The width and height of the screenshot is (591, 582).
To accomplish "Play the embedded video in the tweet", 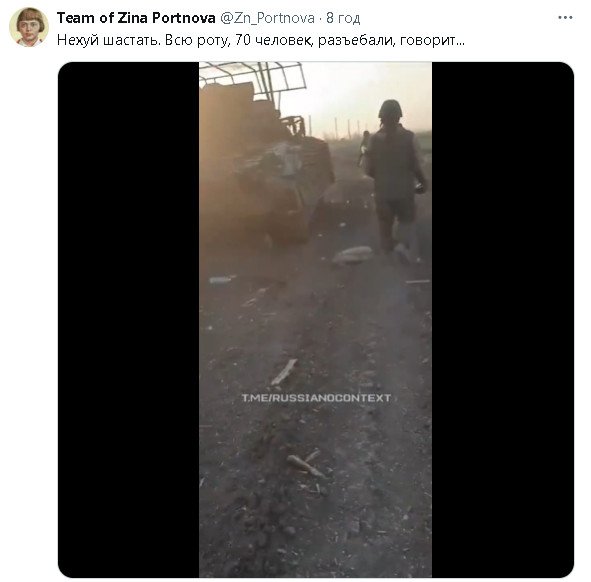I will (x=315, y=320).
